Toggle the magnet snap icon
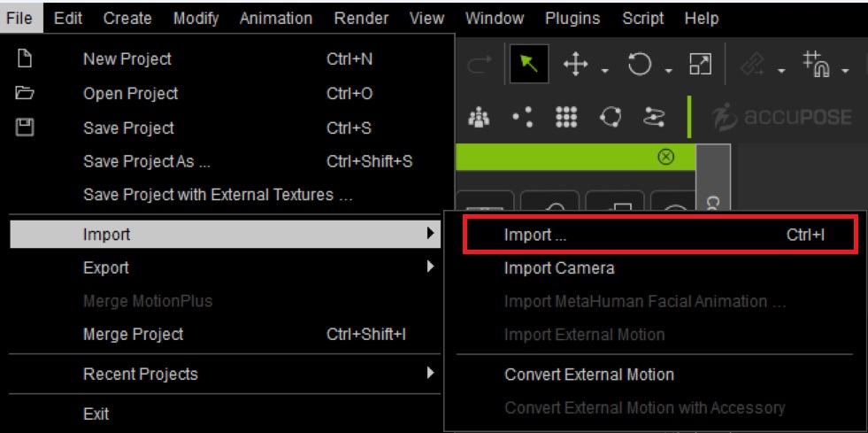 pos(817,65)
